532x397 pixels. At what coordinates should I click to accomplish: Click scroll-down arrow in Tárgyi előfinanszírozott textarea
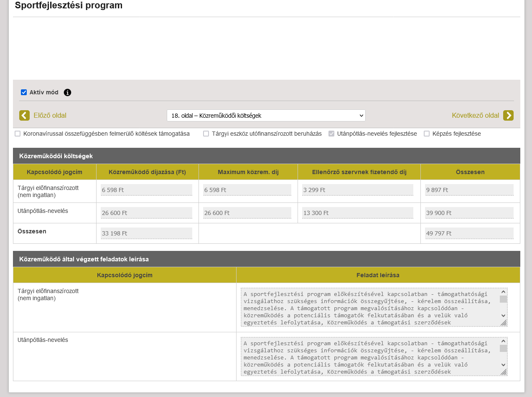503,316
